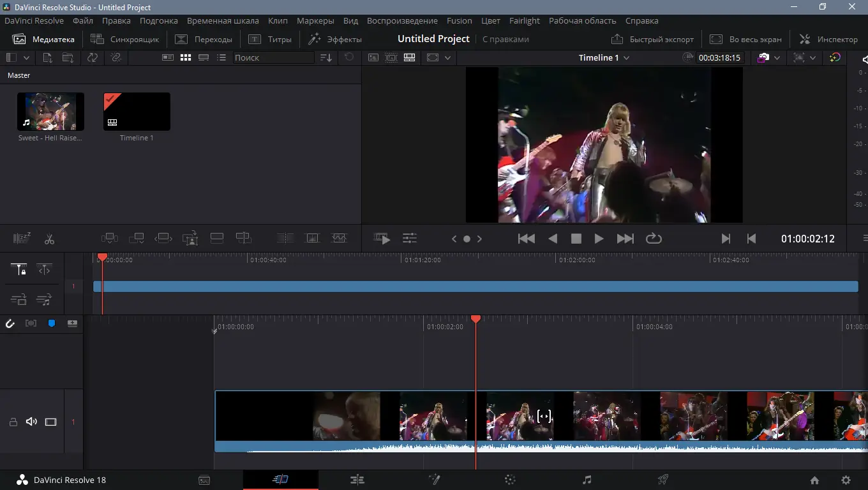This screenshot has height=490, width=868.
Task: Toggle loop playback button
Action: tap(654, 239)
